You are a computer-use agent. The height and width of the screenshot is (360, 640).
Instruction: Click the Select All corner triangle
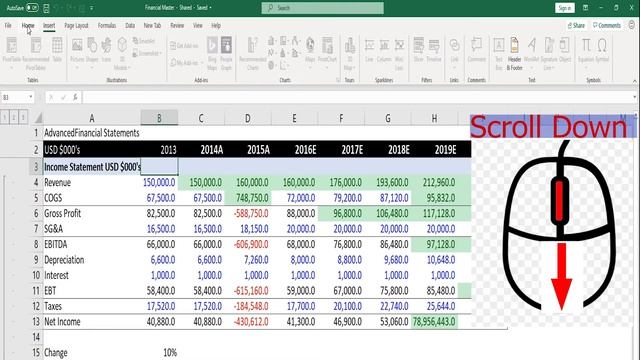[38, 118]
